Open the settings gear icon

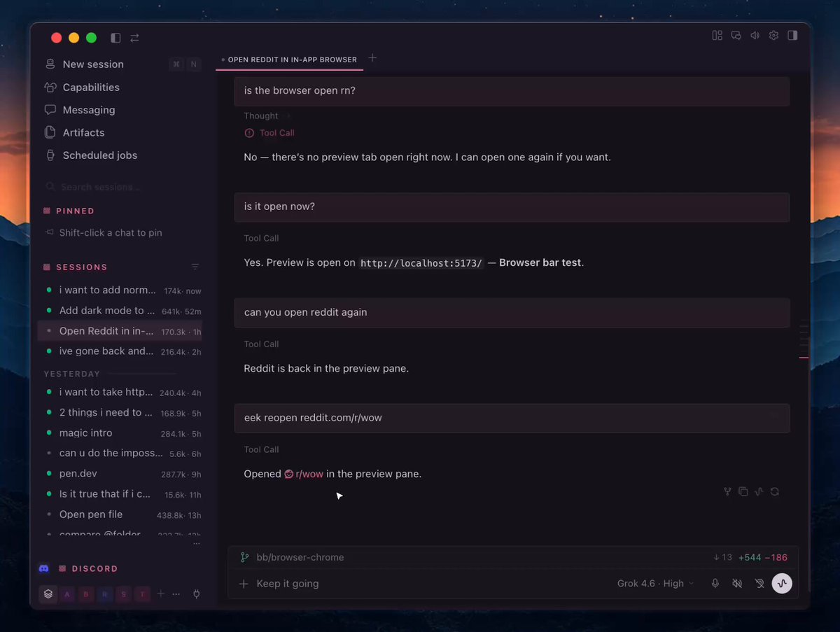pos(773,36)
